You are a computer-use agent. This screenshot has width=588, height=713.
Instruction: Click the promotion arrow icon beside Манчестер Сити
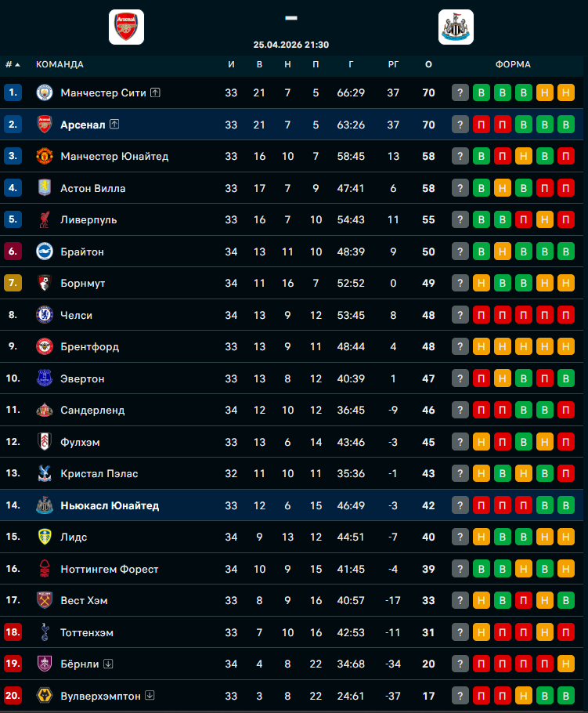coord(155,92)
